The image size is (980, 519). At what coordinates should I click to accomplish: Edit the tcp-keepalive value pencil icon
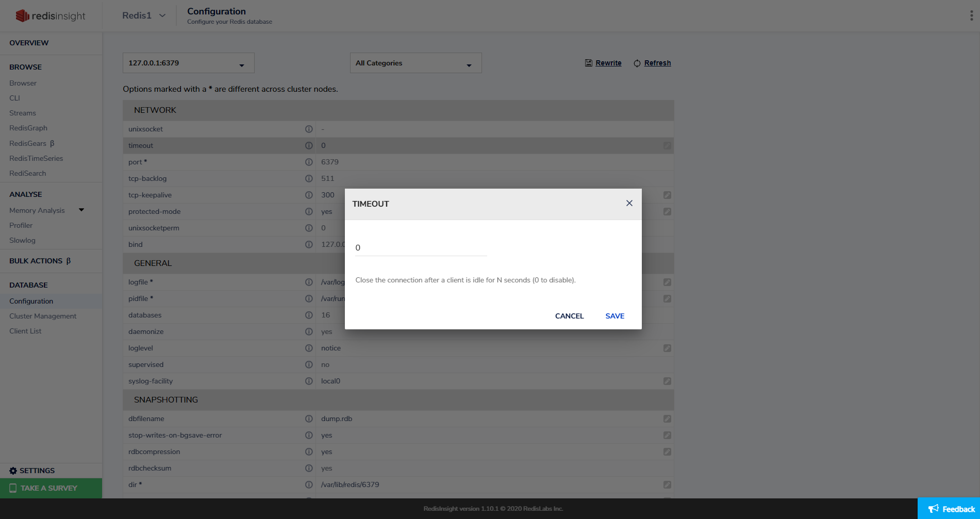point(667,195)
